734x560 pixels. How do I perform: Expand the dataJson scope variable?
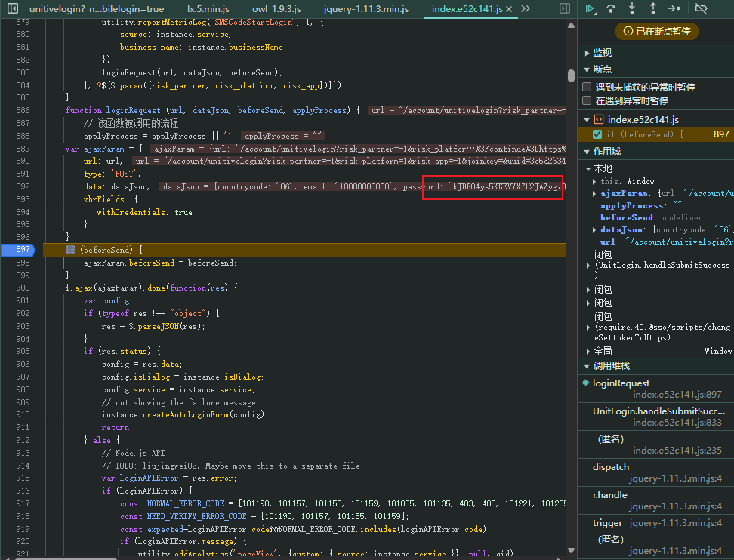[x=594, y=229]
